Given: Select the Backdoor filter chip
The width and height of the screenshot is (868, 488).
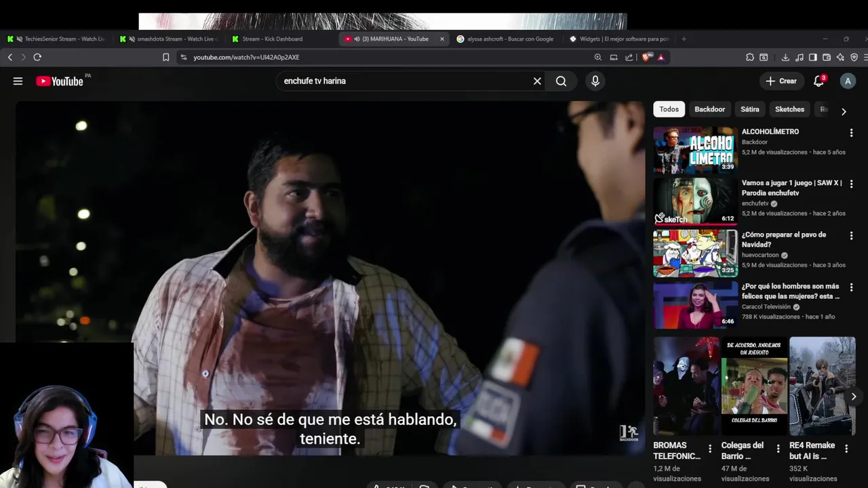Looking at the screenshot, I should point(709,109).
